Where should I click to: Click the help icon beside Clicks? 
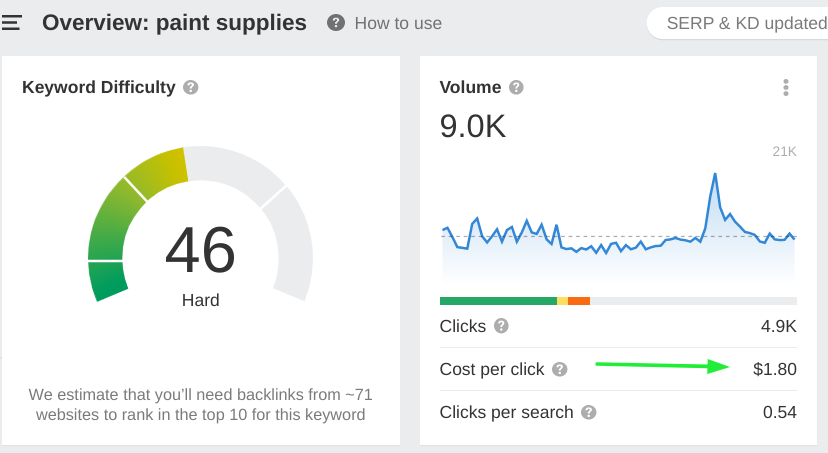click(501, 326)
